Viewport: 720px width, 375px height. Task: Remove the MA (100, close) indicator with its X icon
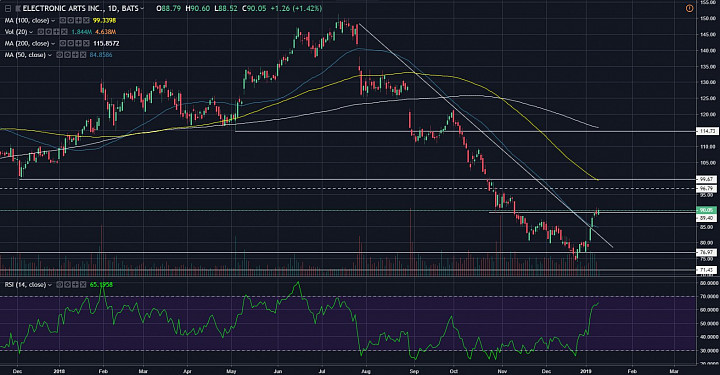pyautogui.click(x=86, y=20)
